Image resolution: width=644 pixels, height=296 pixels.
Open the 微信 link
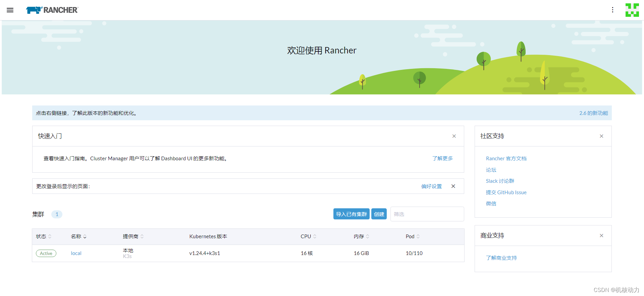[x=491, y=204]
